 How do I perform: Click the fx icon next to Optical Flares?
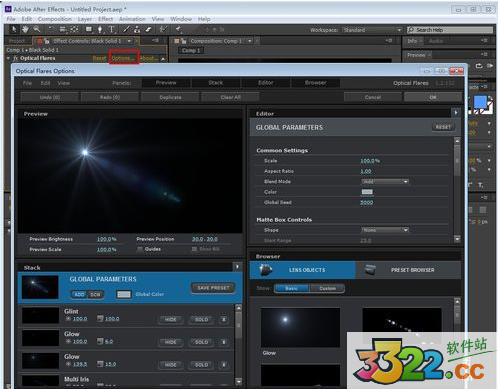[15, 58]
